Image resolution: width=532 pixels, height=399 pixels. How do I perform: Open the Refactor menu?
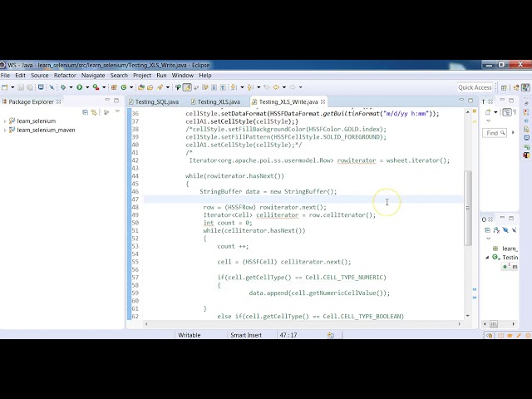[65, 76]
